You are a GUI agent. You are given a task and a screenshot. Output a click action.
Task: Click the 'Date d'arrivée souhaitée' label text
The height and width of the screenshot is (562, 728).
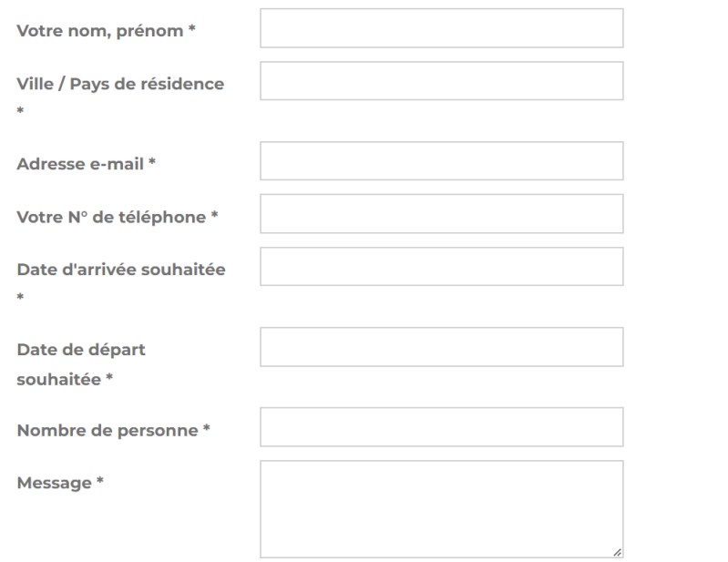point(121,270)
